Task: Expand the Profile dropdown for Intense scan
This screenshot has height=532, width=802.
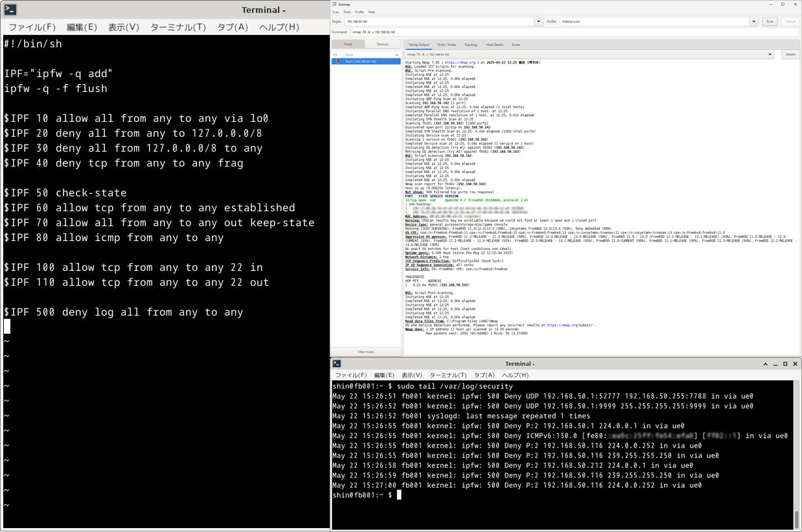Action: (754, 21)
